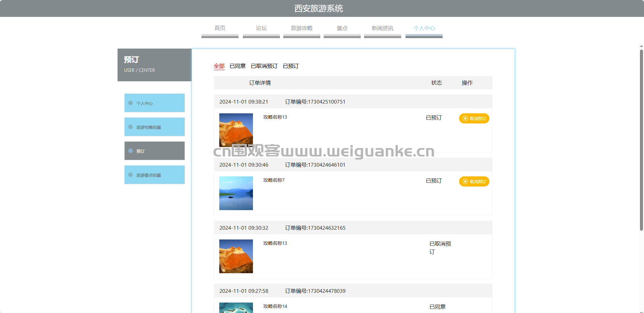The width and height of the screenshot is (644, 313).
Task: Click yen icon in 取消预订 for order 1730425100751
Action: click(x=465, y=118)
